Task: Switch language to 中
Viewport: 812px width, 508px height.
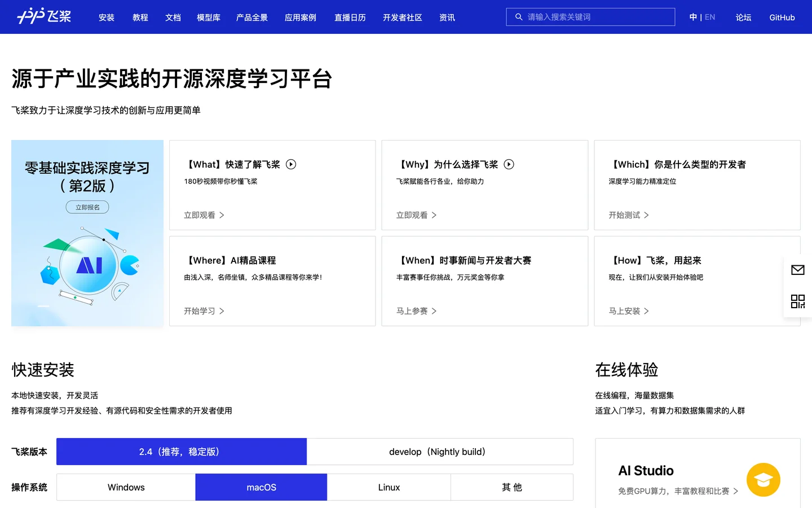Action: tap(693, 17)
